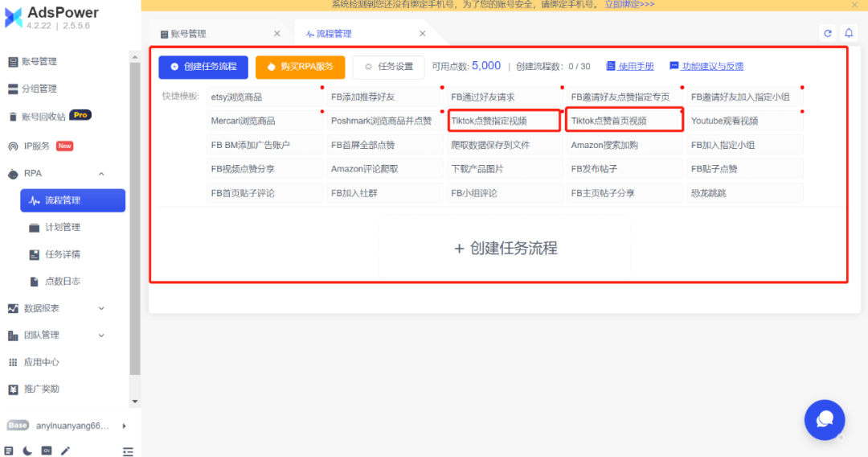Open the document icon in bottom bar

[9, 451]
